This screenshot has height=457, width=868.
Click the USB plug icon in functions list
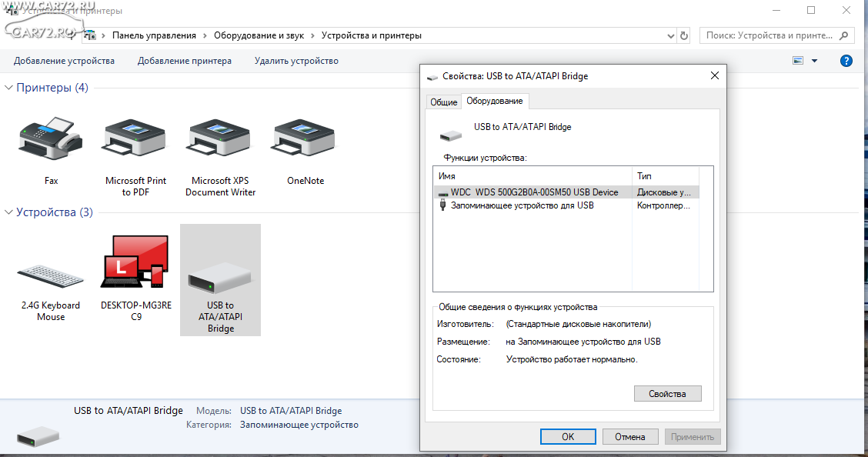pos(442,205)
